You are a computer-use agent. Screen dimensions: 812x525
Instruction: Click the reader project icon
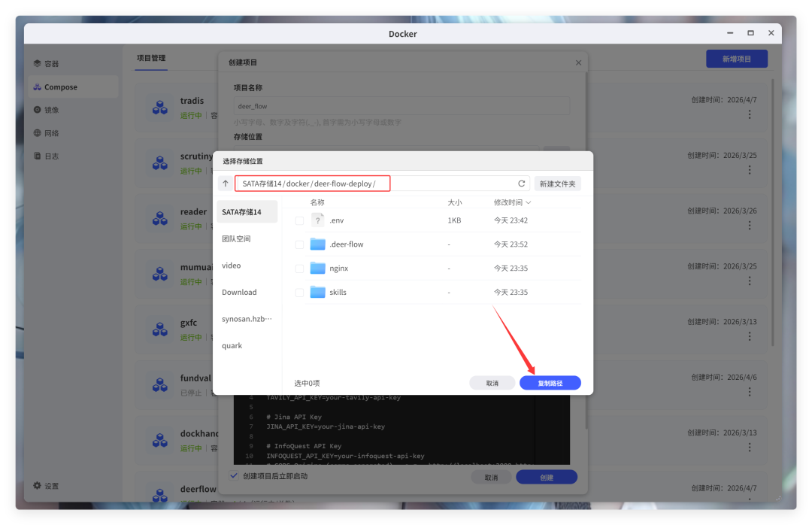point(160,218)
